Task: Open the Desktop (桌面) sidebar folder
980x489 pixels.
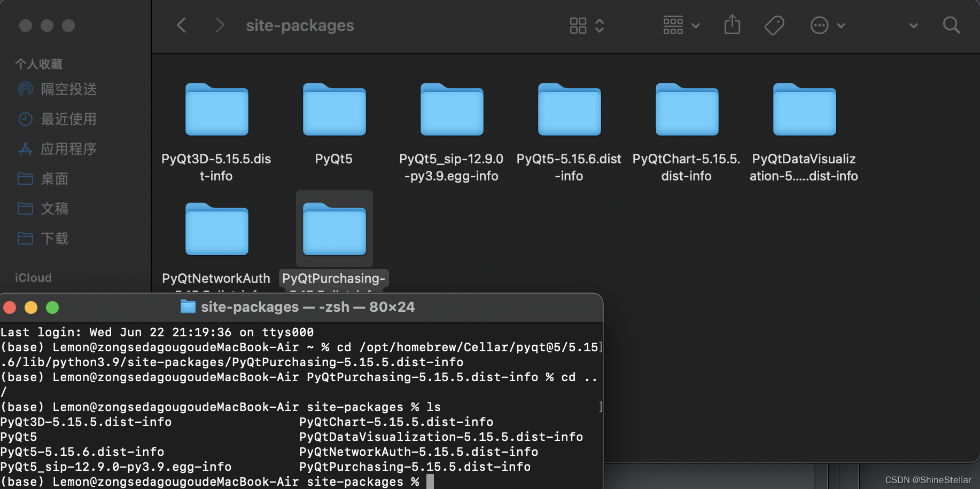Action: coord(54,179)
